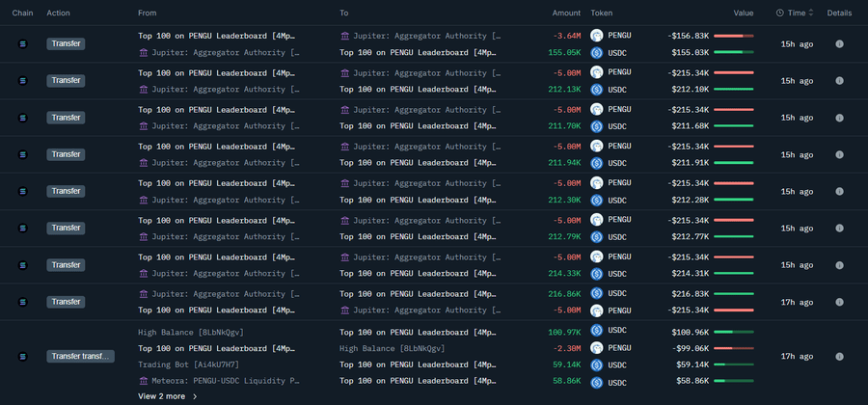Click the PENGU token icon beside -3.64M
868x405 pixels.
[x=597, y=35]
